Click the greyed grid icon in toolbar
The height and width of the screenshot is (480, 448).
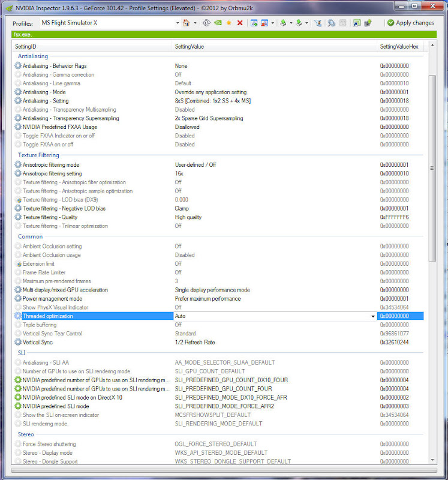point(343,23)
